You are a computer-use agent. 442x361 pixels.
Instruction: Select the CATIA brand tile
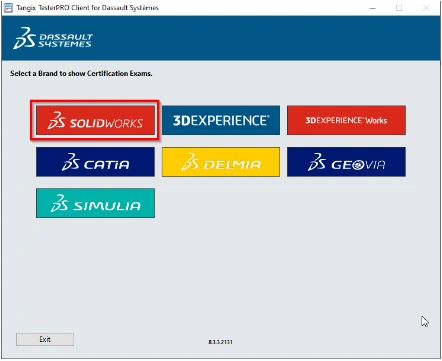[x=95, y=162]
